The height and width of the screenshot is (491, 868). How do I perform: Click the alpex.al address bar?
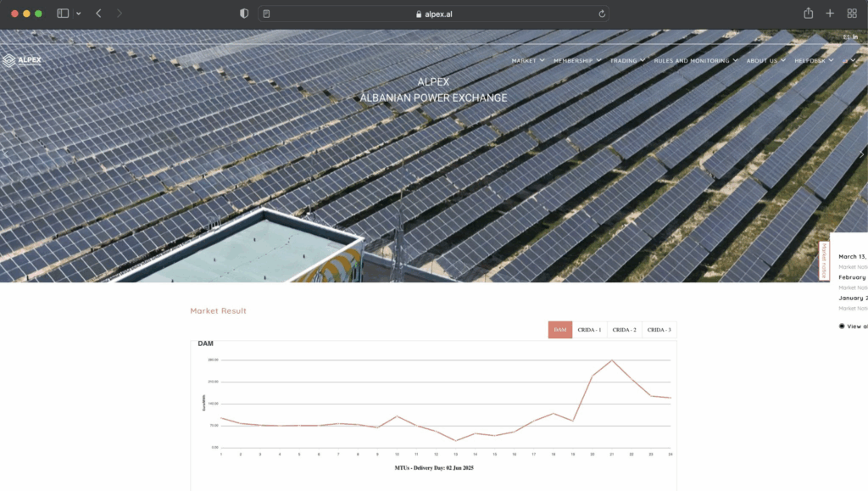pos(433,14)
